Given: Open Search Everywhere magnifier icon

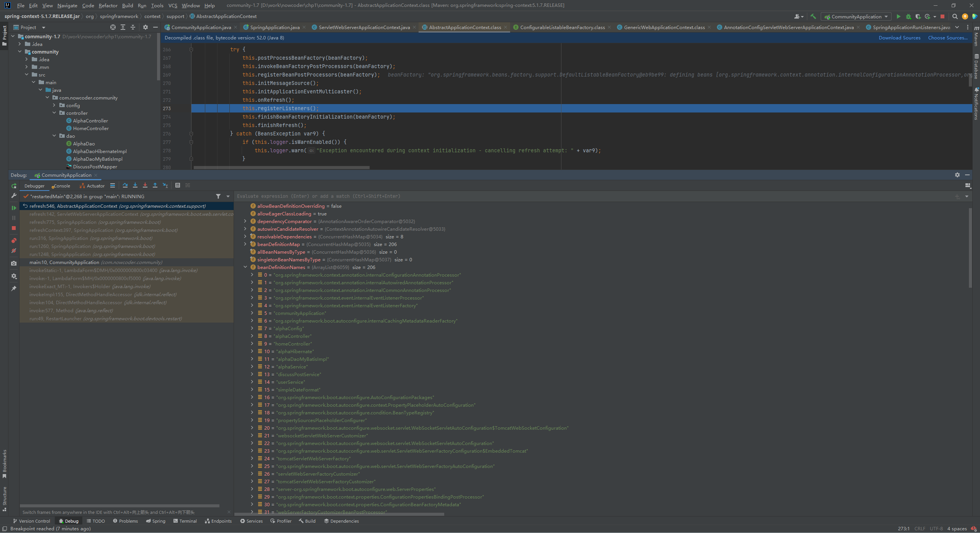Looking at the screenshot, I should coord(955,16).
